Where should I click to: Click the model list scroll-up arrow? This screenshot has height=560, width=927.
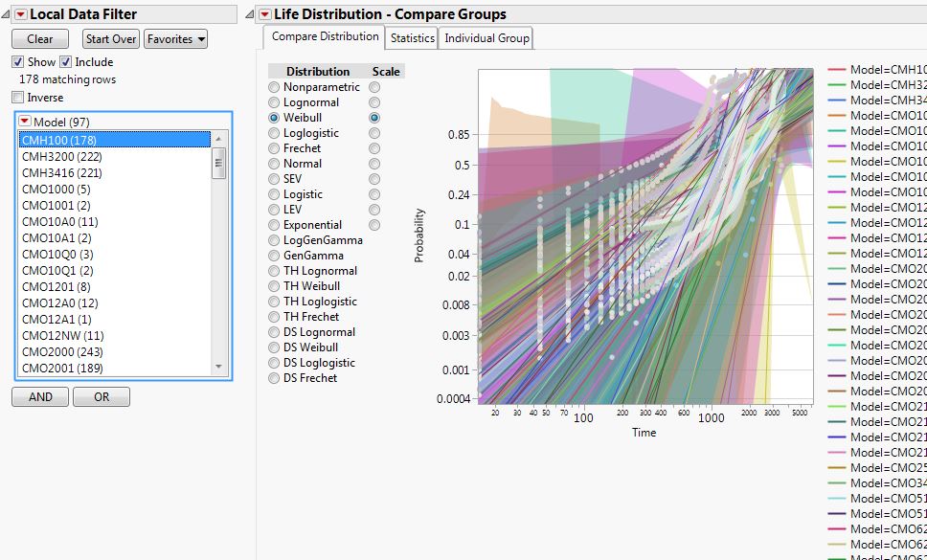point(219,139)
